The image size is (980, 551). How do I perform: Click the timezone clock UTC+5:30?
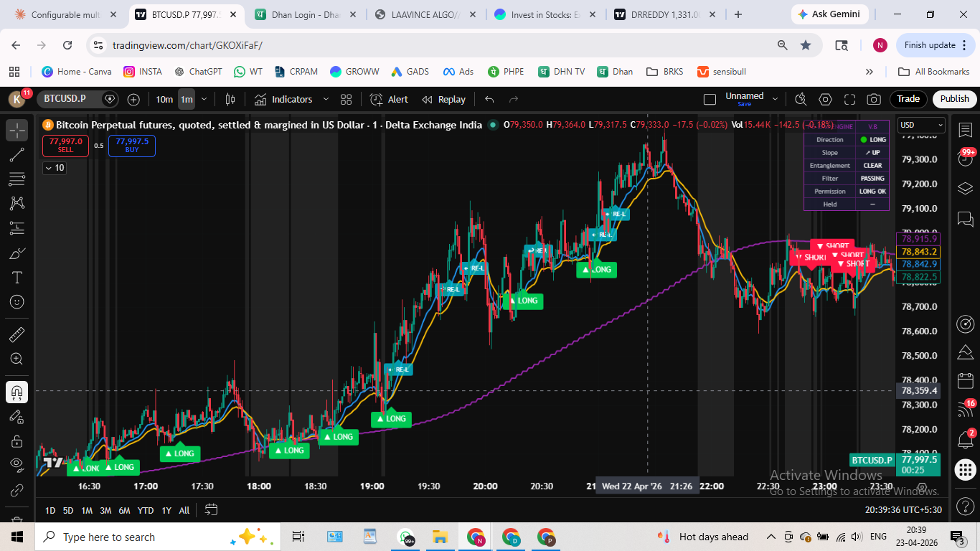point(903,510)
